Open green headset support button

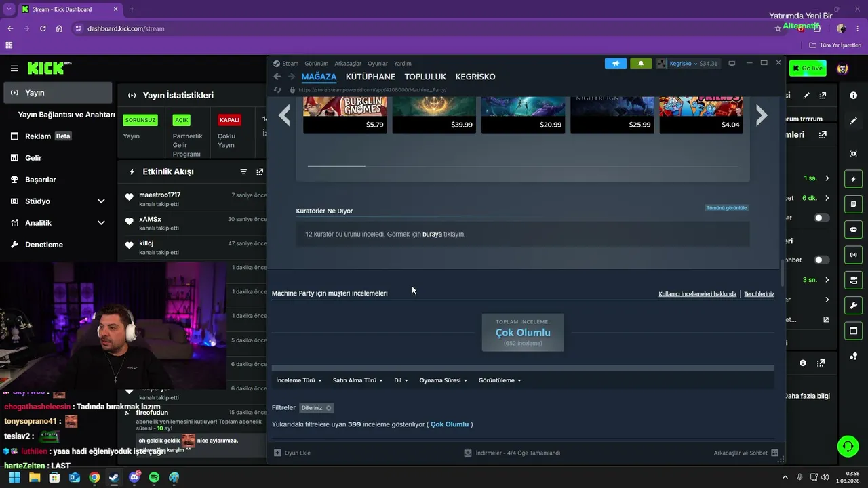pos(848,446)
